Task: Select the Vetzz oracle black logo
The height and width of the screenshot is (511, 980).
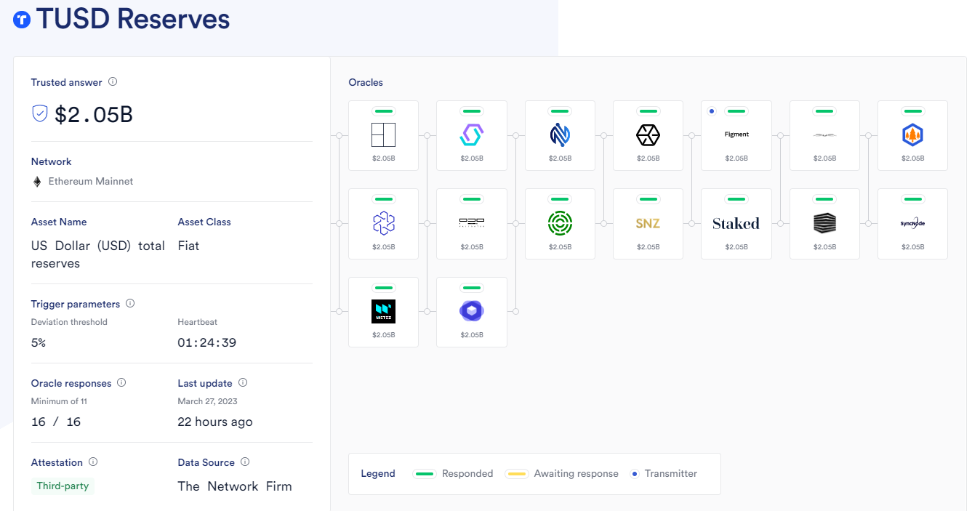Action: point(383,311)
